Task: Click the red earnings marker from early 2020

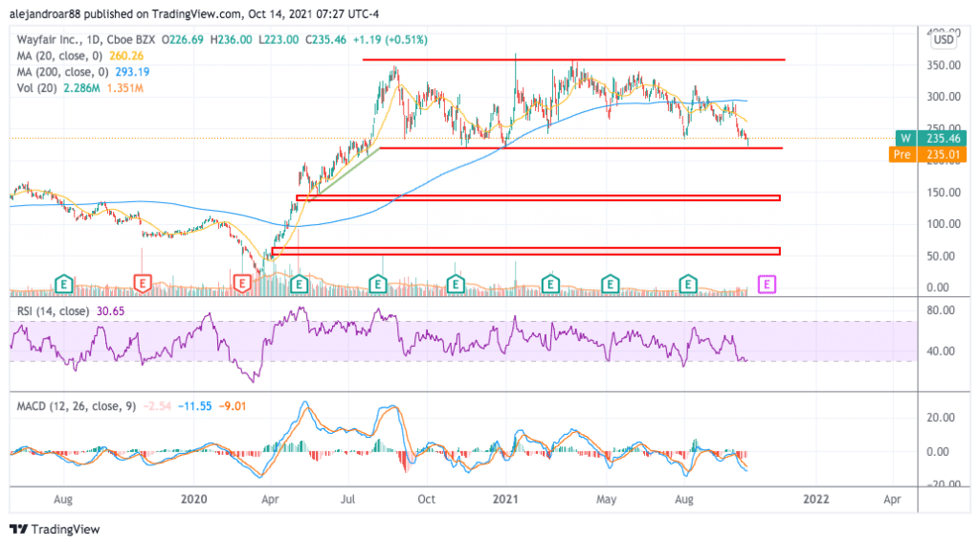Action: pos(242,284)
